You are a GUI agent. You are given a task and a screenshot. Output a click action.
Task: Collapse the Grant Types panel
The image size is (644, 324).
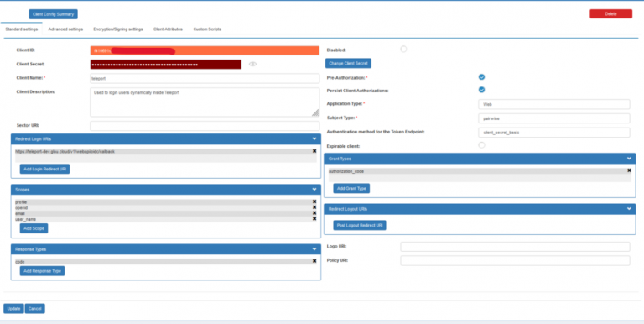pyautogui.click(x=629, y=159)
